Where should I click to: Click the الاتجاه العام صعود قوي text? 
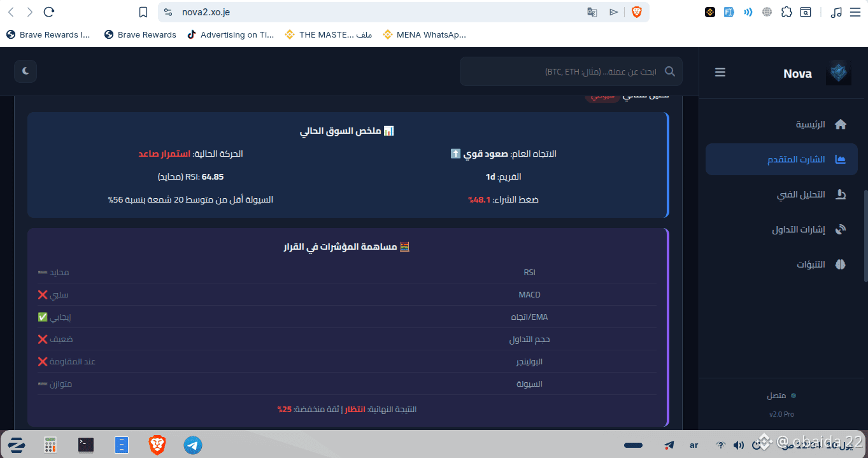503,154
